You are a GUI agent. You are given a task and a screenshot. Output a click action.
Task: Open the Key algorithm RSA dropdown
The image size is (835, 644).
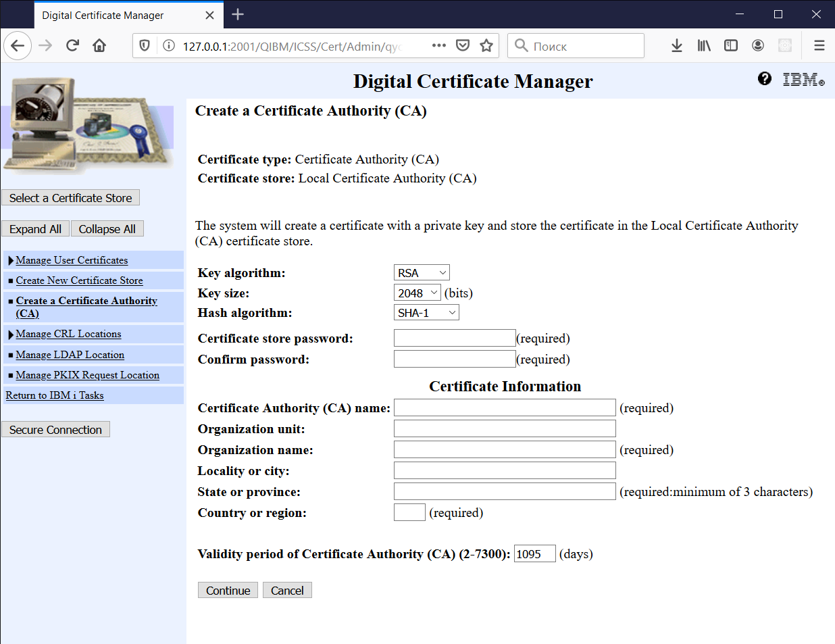pos(422,273)
